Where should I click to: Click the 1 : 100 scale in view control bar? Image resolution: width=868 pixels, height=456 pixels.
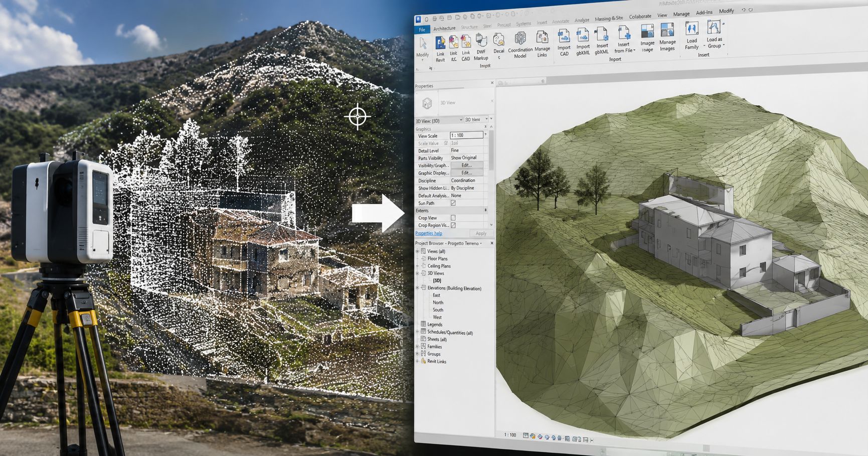510,435
